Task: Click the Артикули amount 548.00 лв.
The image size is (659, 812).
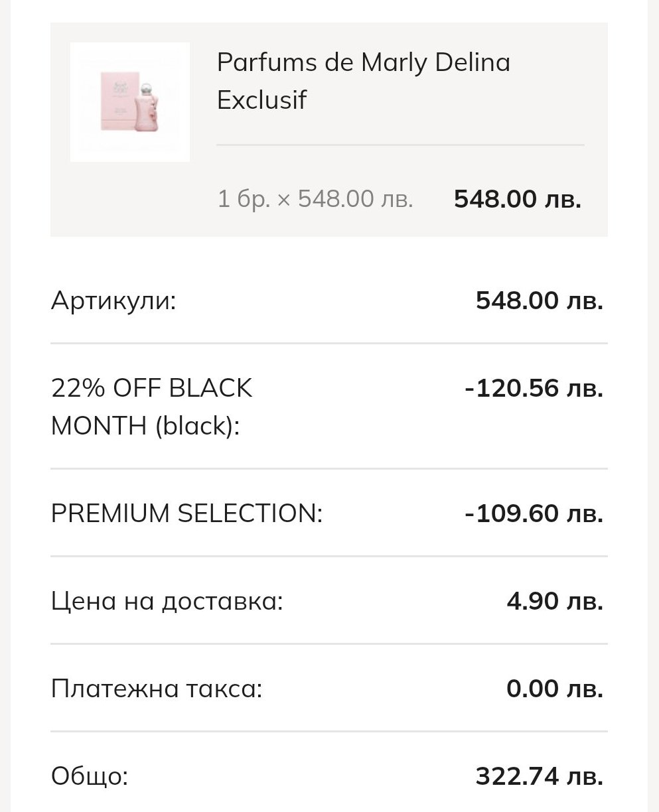Action: (x=539, y=301)
